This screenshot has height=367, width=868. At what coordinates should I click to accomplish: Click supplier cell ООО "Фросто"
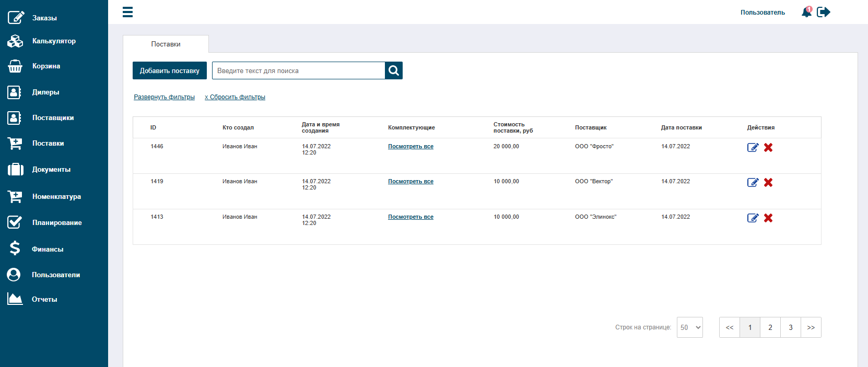594,147
